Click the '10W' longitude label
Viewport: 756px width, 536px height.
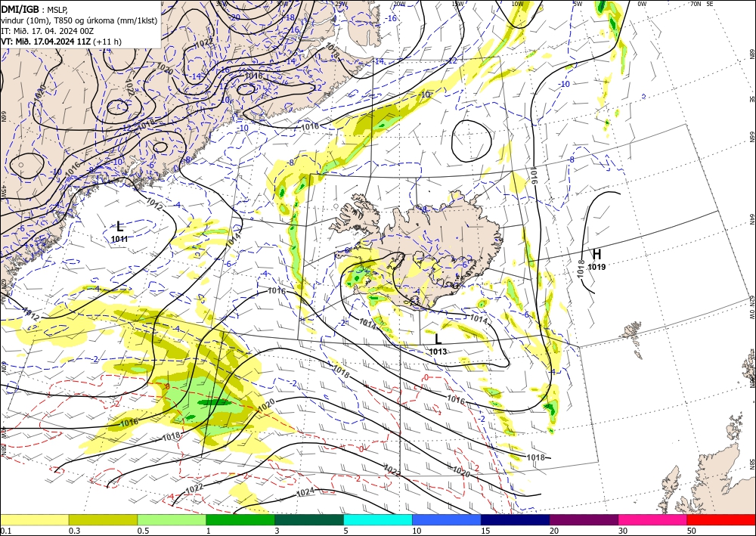517,4
